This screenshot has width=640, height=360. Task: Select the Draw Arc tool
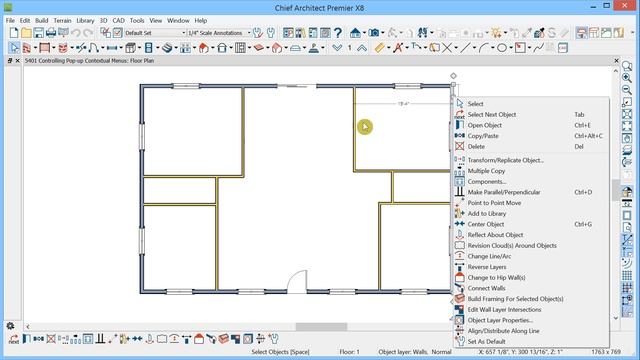point(484,48)
